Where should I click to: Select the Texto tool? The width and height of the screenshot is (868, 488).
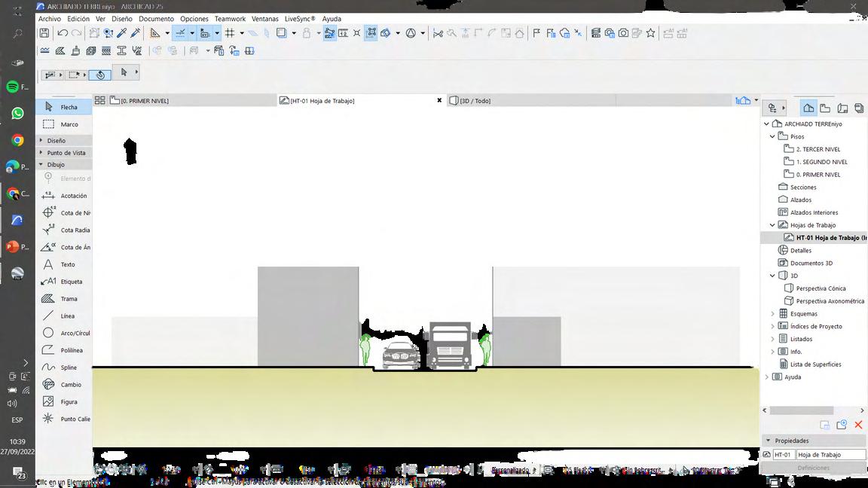(x=66, y=264)
